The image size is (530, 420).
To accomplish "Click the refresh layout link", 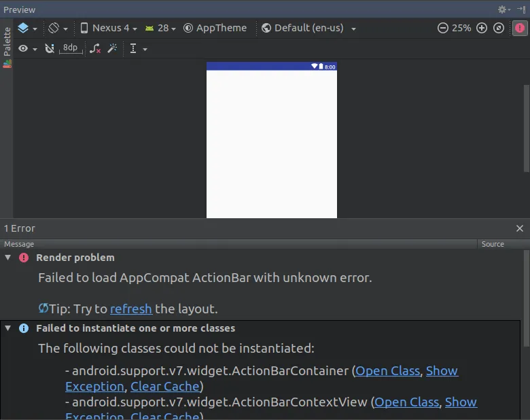I will (131, 309).
